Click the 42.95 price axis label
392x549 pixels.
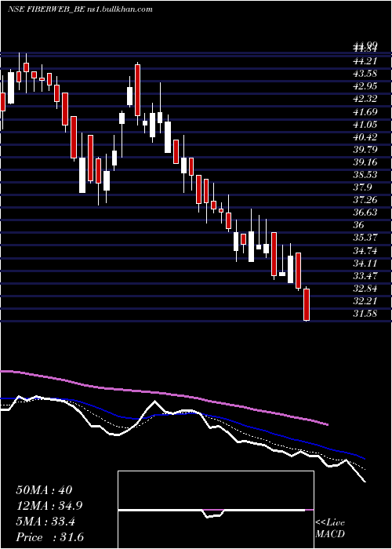pyautogui.click(x=365, y=86)
